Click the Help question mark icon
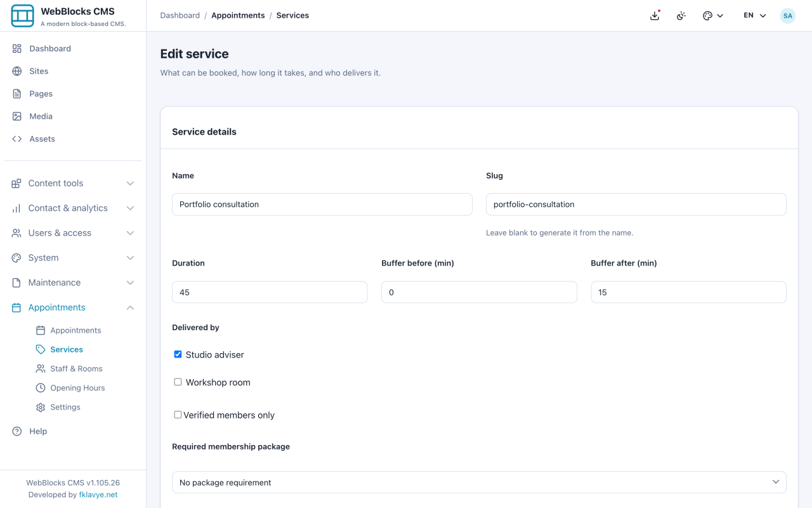This screenshot has height=508, width=812. [x=17, y=431]
